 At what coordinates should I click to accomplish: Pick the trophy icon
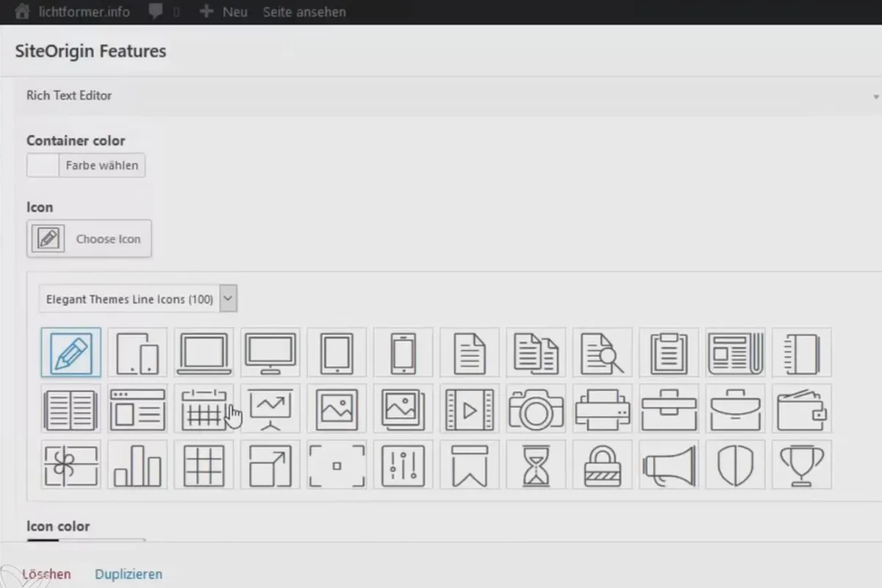(802, 465)
